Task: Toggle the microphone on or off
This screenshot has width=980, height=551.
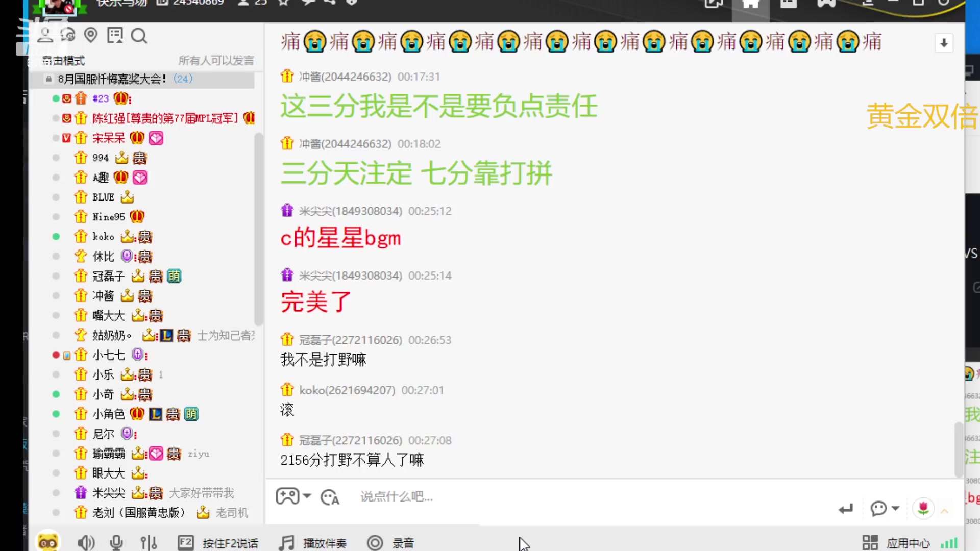Action: coord(116,543)
